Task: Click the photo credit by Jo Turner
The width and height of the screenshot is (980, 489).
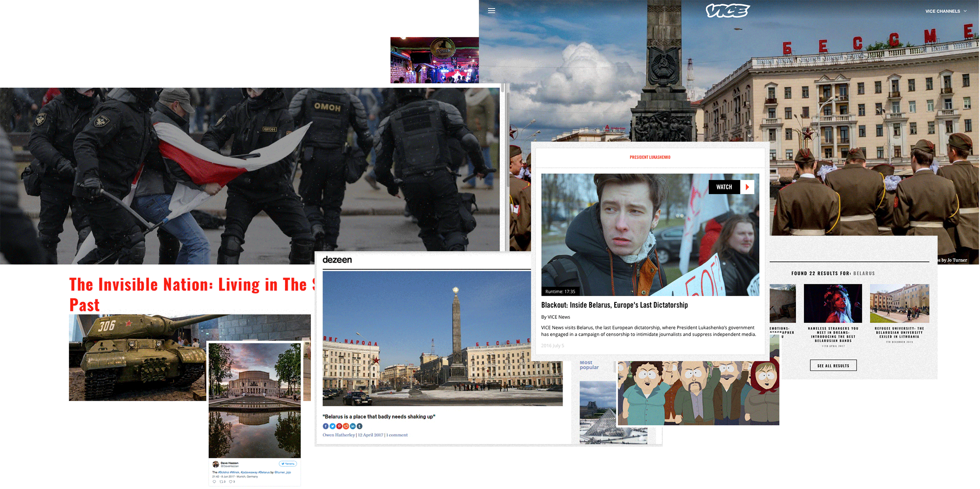Action: click(x=953, y=260)
